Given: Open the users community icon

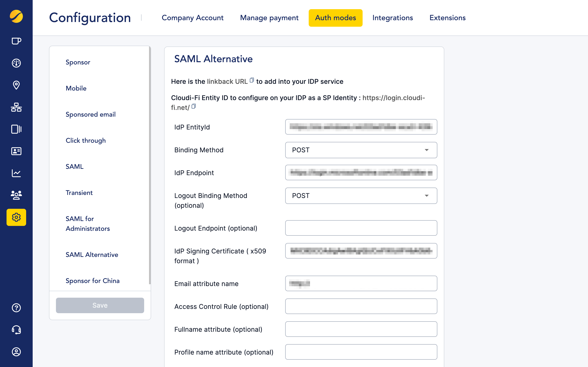Looking at the screenshot, I should point(16,195).
